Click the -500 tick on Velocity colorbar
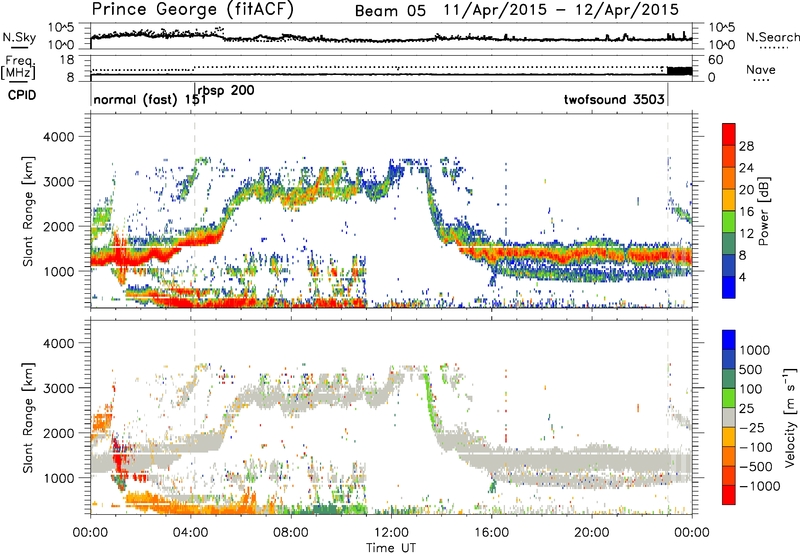 (x=755, y=467)
